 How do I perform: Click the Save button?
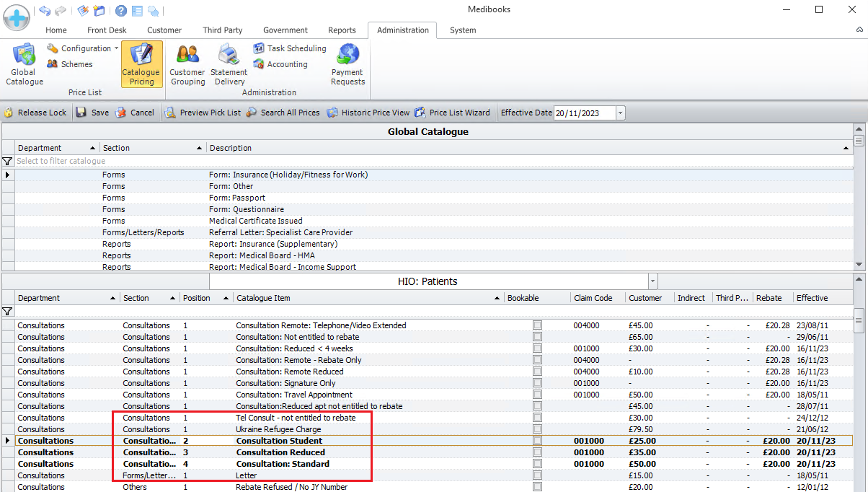click(x=92, y=113)
